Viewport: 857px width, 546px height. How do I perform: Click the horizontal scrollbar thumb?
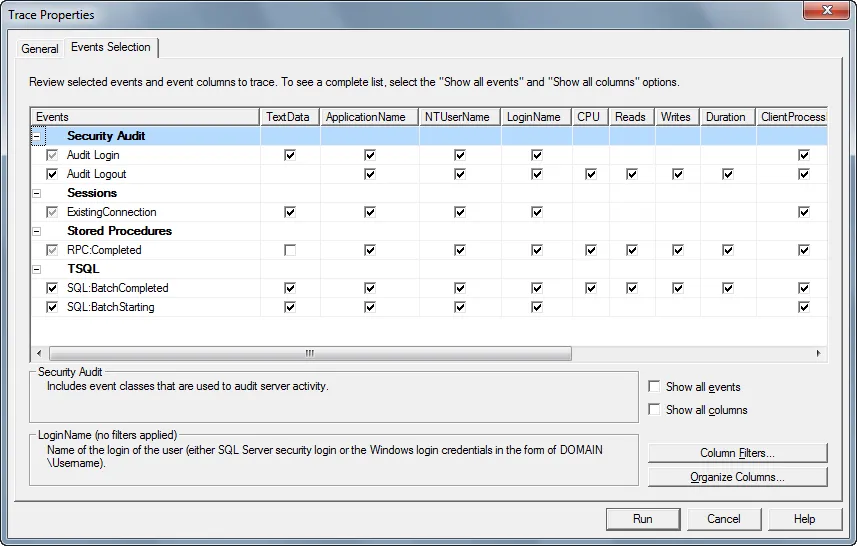(x=310, y=353)
